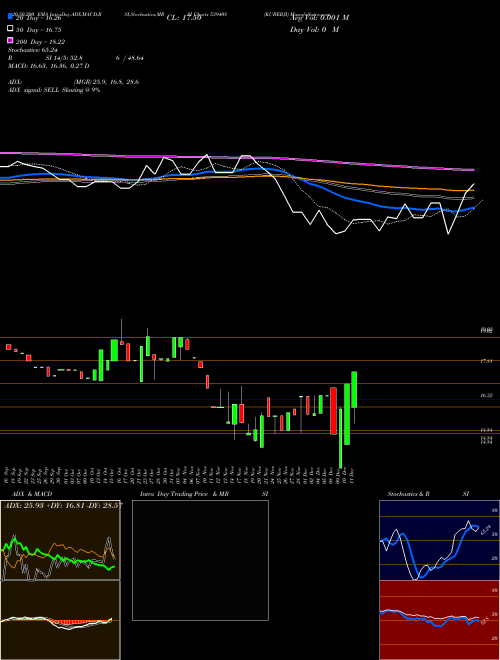Click the blue 20 Day legend swatch

(x=10, y=17)
